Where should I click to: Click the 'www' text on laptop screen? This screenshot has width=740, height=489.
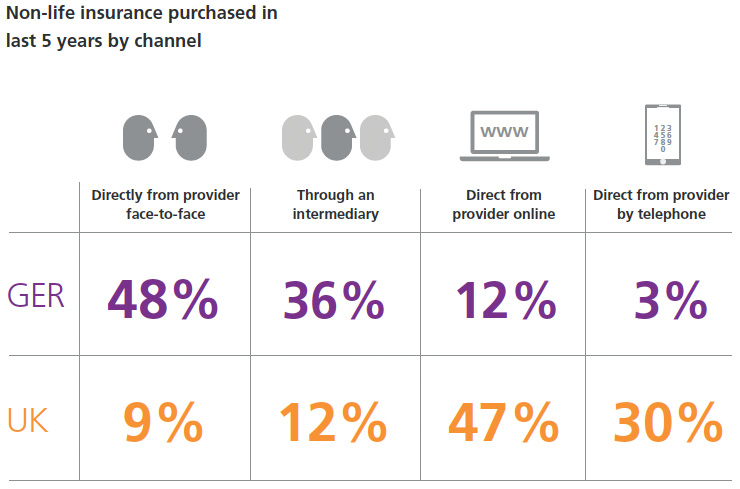coord(505,131)
